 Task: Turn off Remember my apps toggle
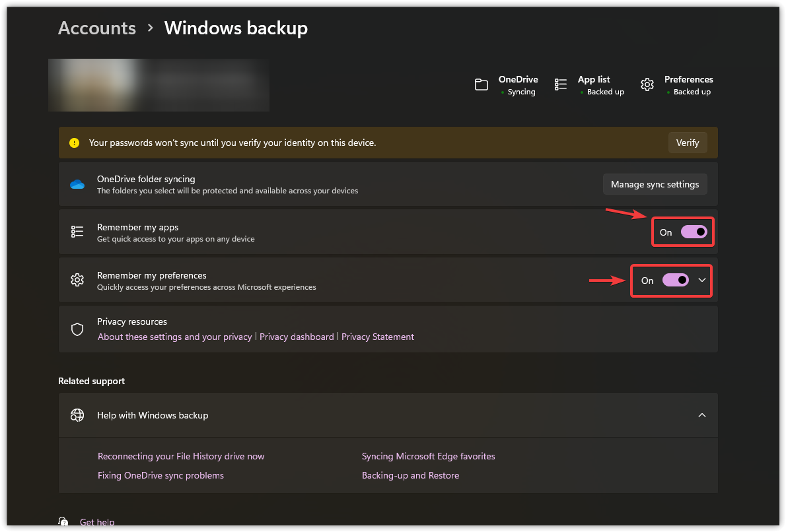point(694,232)
